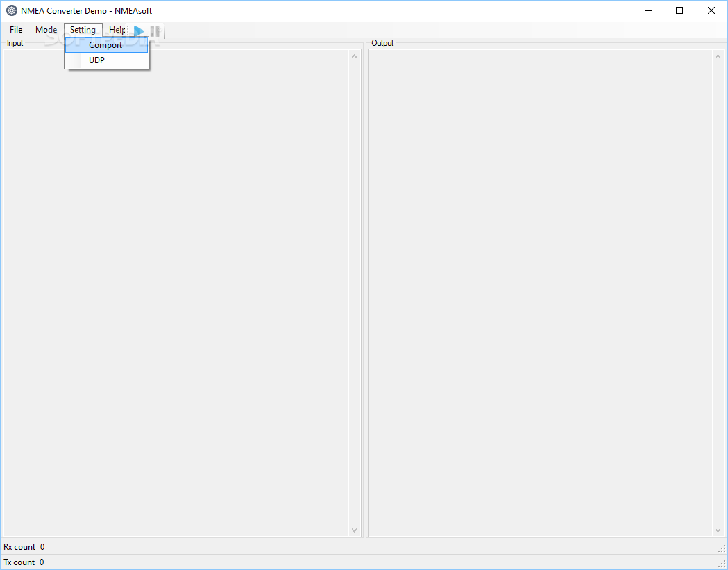The height and width of the screenshot is (570, 728).
Task: Close the Setting menu by clicking Setting
Action: point(83,30)
